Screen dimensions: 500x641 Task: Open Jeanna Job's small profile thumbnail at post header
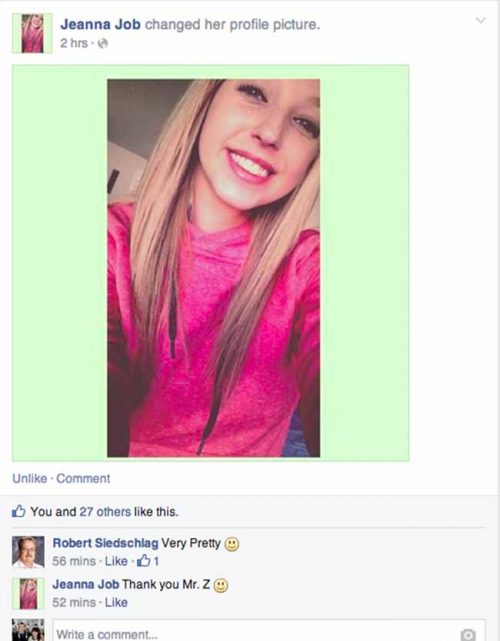[32, 33]
